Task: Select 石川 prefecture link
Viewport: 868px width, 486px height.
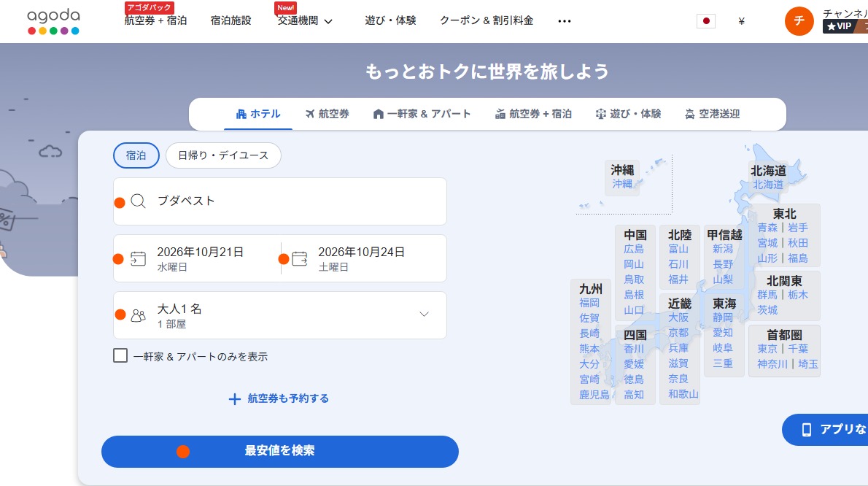Action: click(x=678, y=265)
